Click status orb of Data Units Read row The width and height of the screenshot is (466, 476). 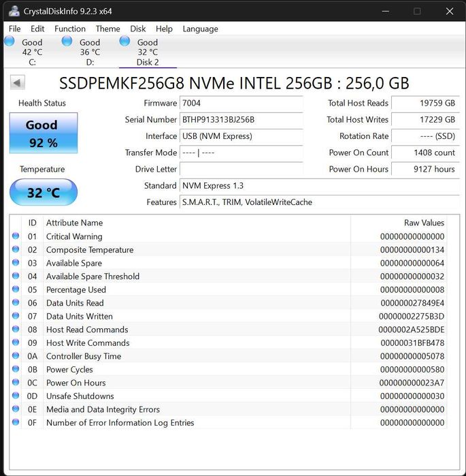pyautogui.click(x=16, y=302)
